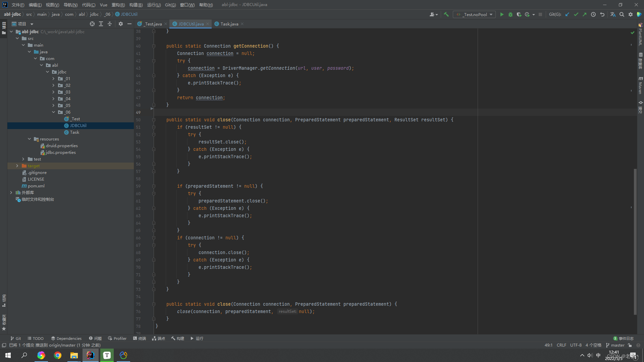Hide the project tool window
Image resolution: width=644 pixels, height=362 pixels.
[129, 24]
